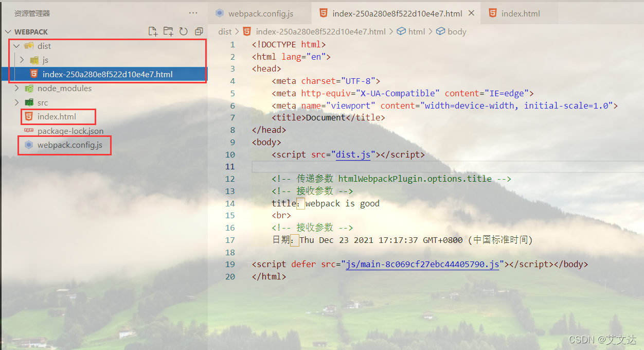The image size is (644, 350).
Task: Click the 'webpack is good' text
Action: pyautogui.click(x=342, y=203)
